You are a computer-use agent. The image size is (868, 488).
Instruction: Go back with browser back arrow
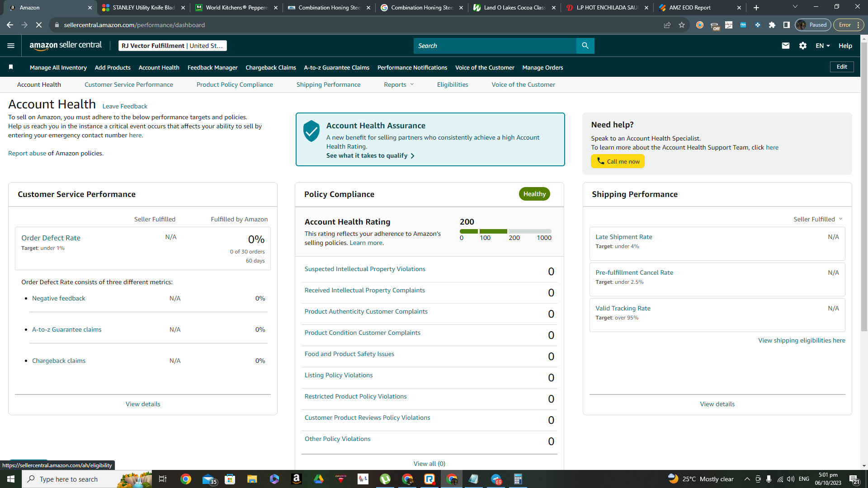click(x=10, y=25)
